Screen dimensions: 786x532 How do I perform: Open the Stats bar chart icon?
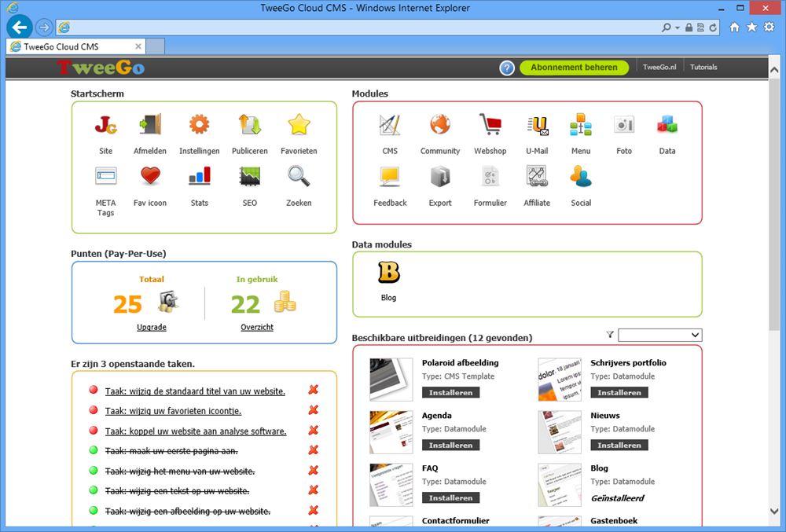(x=199, y=176)
